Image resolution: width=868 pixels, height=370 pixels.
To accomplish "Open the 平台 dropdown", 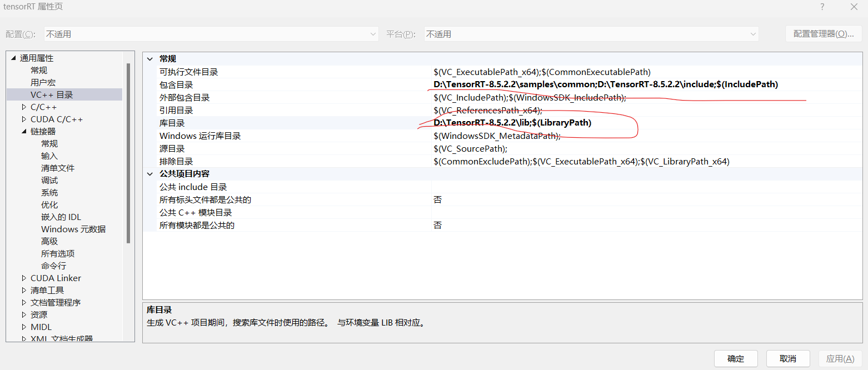I will [591, 34].
